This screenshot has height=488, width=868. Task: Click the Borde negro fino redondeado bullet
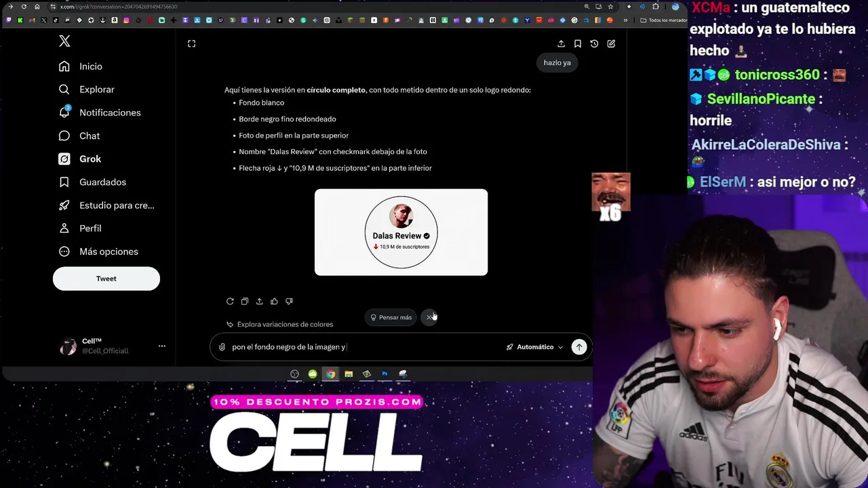tap(288, 119)
